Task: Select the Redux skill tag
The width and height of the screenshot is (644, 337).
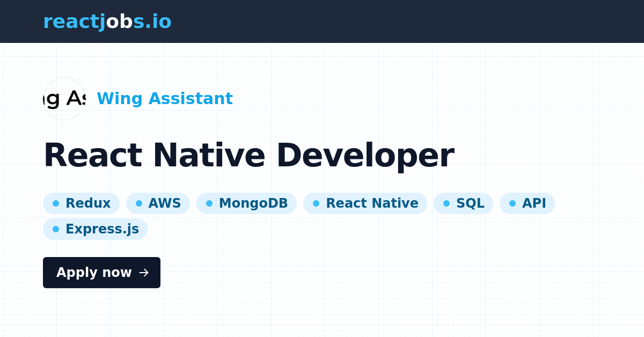Action: [x=81, y=203]
